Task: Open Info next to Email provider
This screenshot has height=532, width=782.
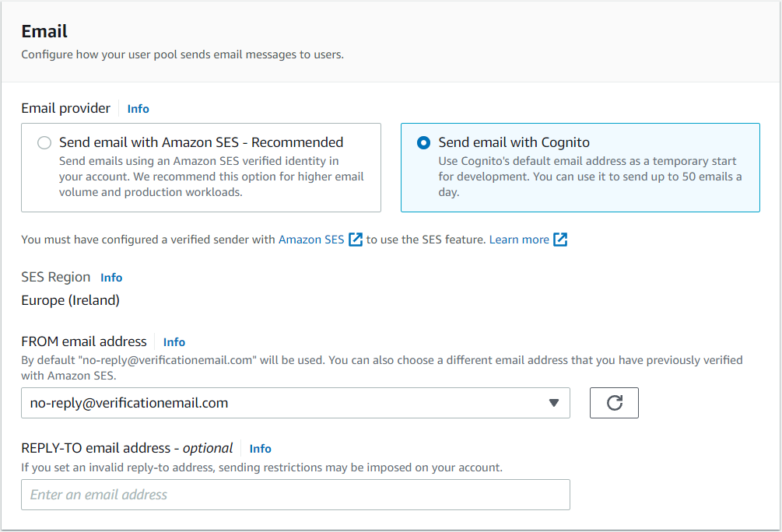Action: pyautogui.click(x=138, y=109)
